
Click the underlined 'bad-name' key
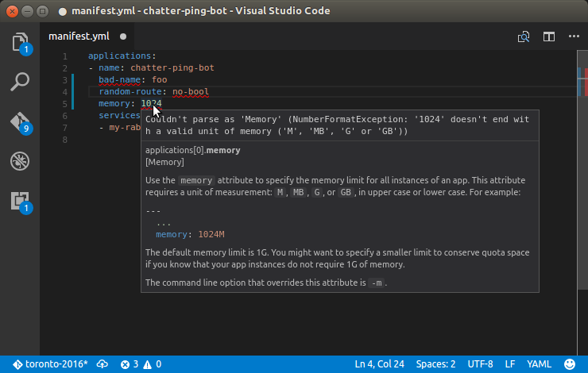pos(120,80)
